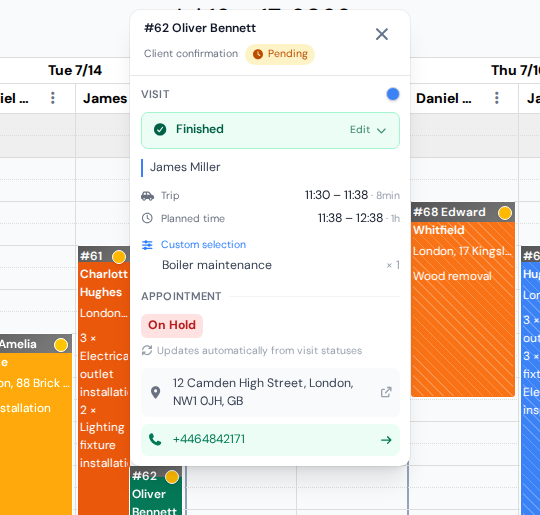Viewport: 540px width, 515px height.
Task: Click the Planned time clock icon
Action: (x=147, y=218)
